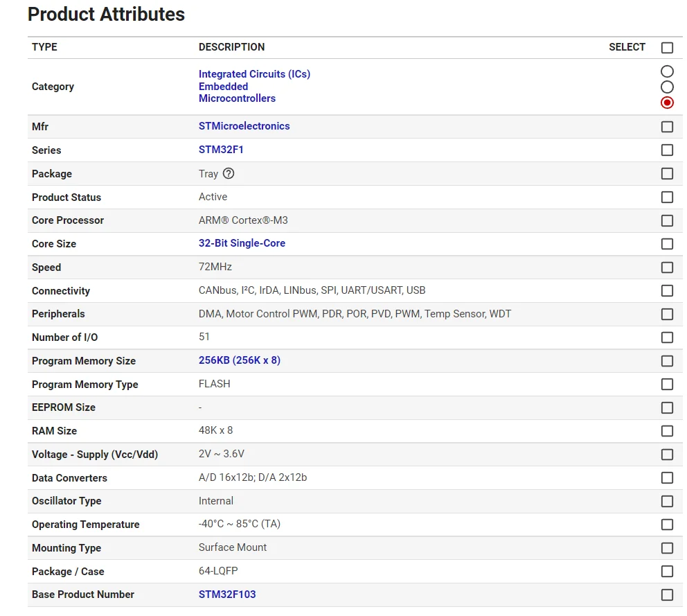Click the 'Data Converters' row label
Screen dimensions: 687x616
[69, 478]
